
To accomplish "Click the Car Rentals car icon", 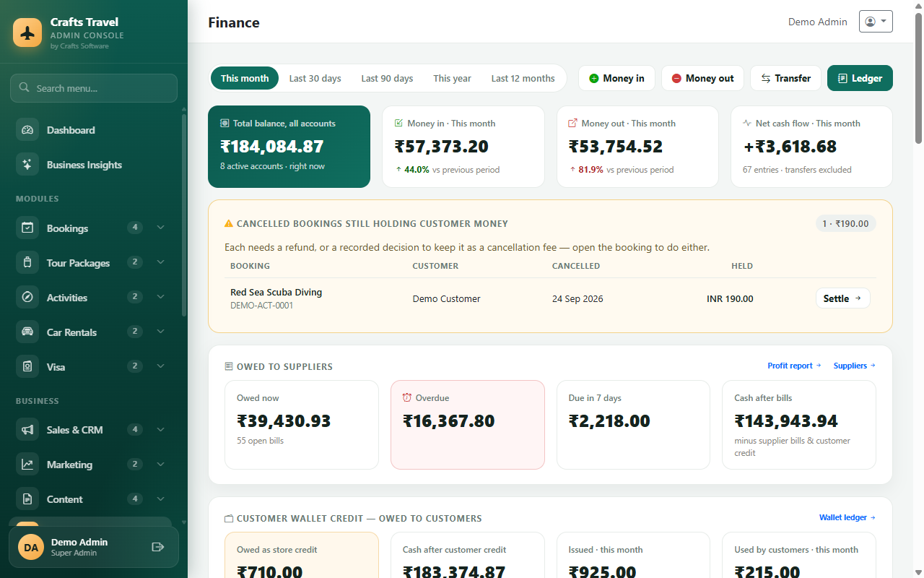I will [27, 332].
